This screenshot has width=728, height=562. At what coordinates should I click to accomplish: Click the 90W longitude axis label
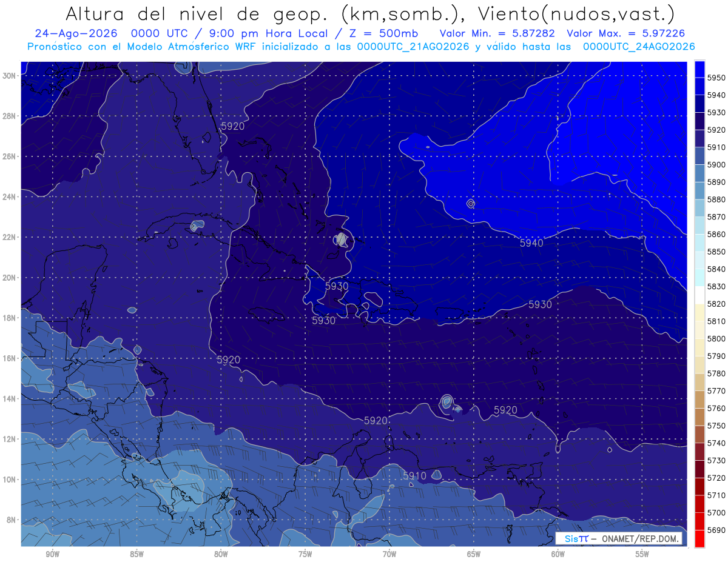52,554
